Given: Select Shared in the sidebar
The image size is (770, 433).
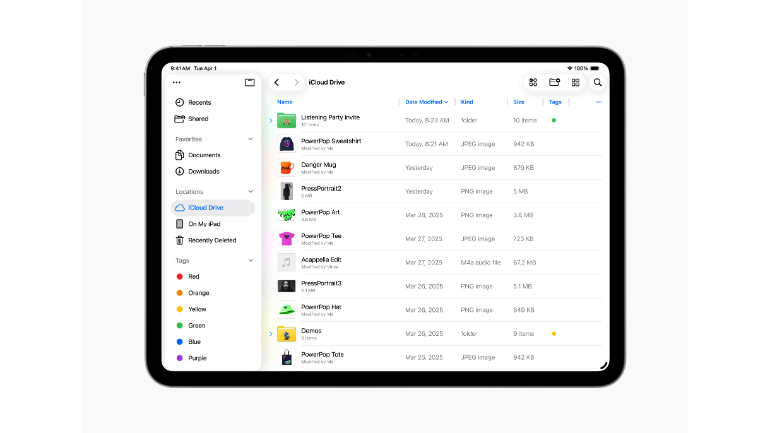Looking at the screenshot, I should 198,119.
